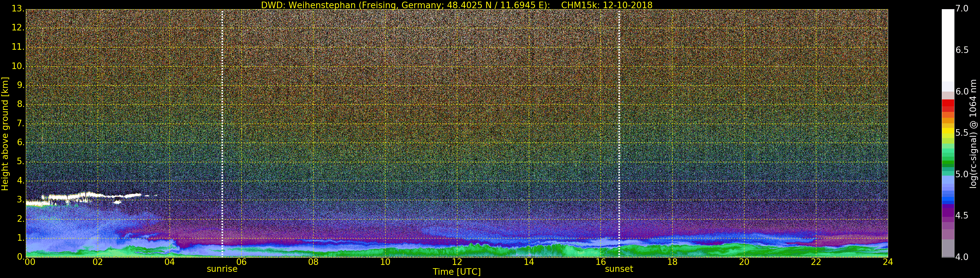Screen dimensions: 980x278
Task: Click the 'sunset' label below the axis
Action: (x=619, y=269)
